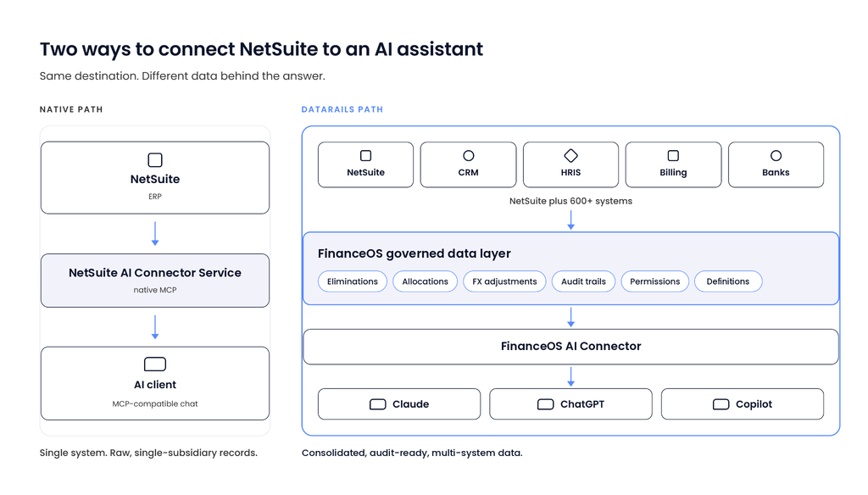Click the chat icon beside Claude
This screenshot has height=495, width=868.
[377, 404]
